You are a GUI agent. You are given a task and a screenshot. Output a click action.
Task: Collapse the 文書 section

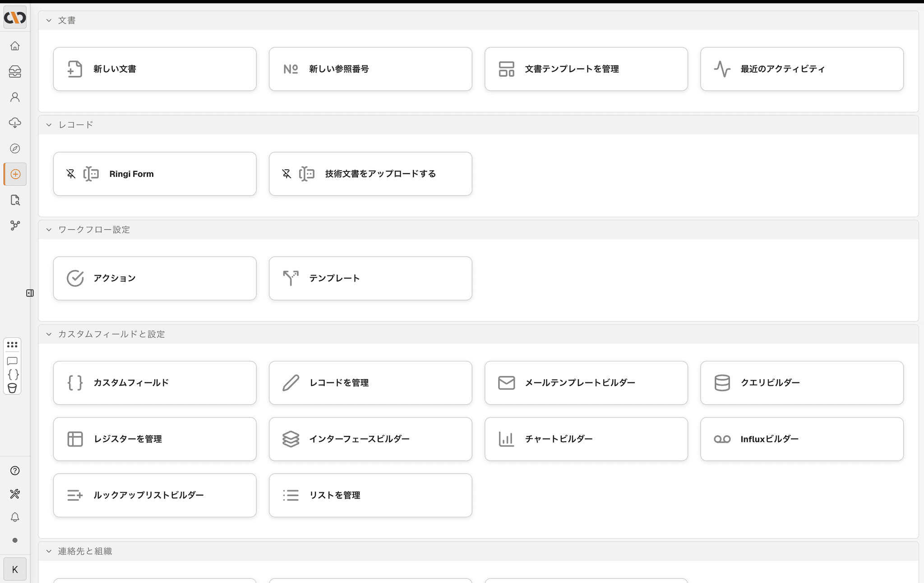point(49,21)
